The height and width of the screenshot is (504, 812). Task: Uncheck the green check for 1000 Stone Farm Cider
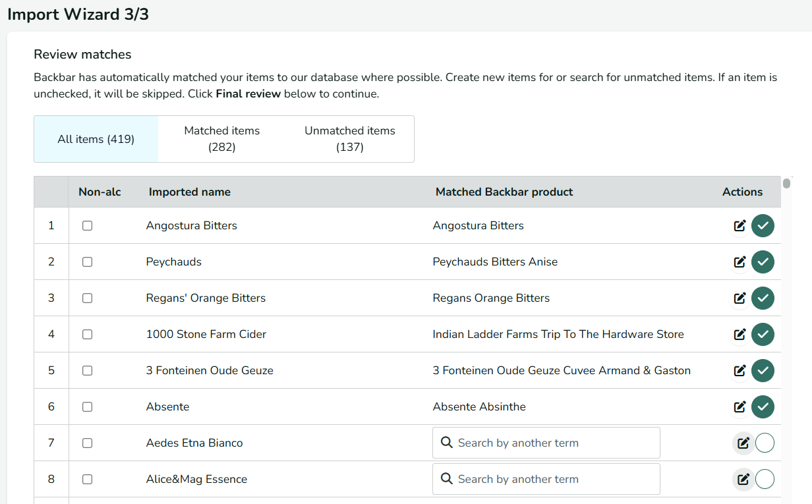click(x=763, y=335)
